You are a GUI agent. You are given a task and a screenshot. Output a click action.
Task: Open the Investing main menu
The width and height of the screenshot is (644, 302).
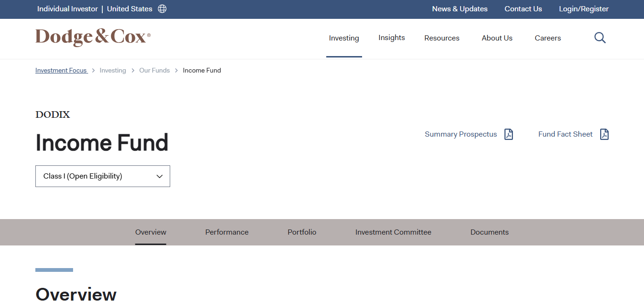[x=344, y=38]
